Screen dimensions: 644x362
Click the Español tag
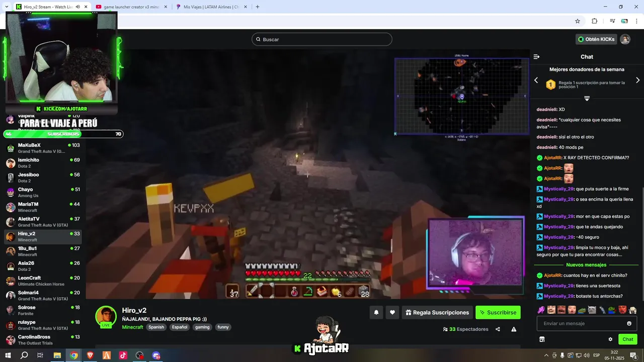(x=180, y=327)
